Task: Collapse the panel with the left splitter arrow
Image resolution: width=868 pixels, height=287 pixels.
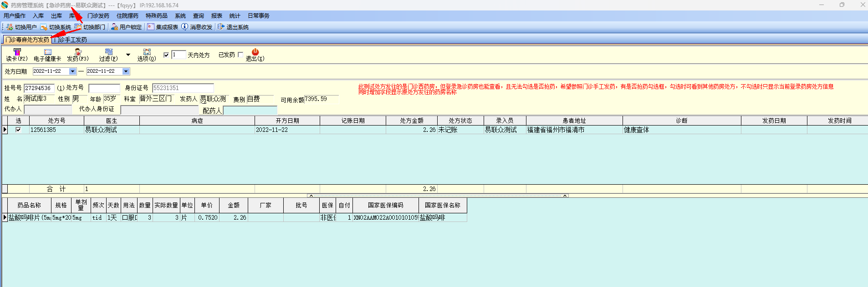Action: click(311, 196)
